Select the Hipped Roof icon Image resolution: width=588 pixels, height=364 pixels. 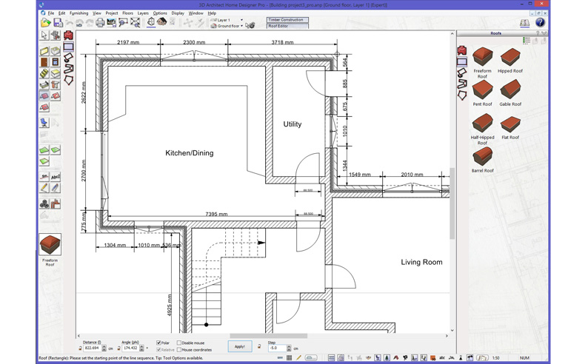tap(510, 57)
